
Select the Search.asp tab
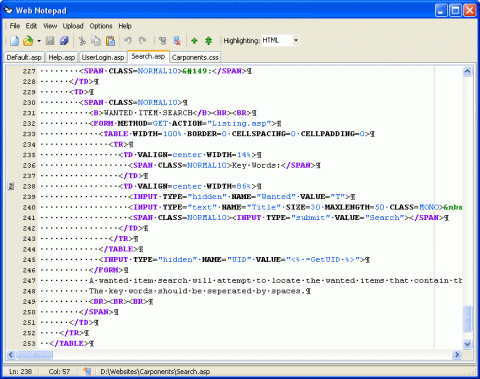(148, 56)
